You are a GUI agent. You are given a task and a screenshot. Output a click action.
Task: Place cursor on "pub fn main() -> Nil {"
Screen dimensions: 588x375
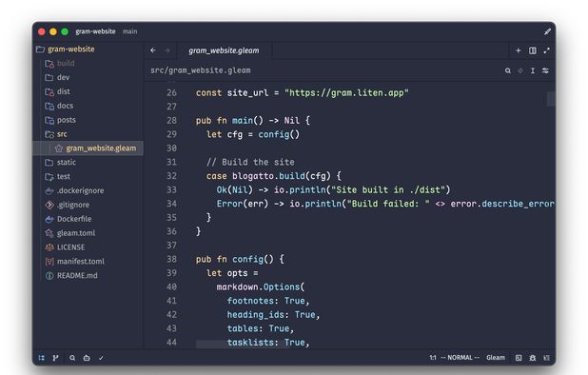[253, 120]
